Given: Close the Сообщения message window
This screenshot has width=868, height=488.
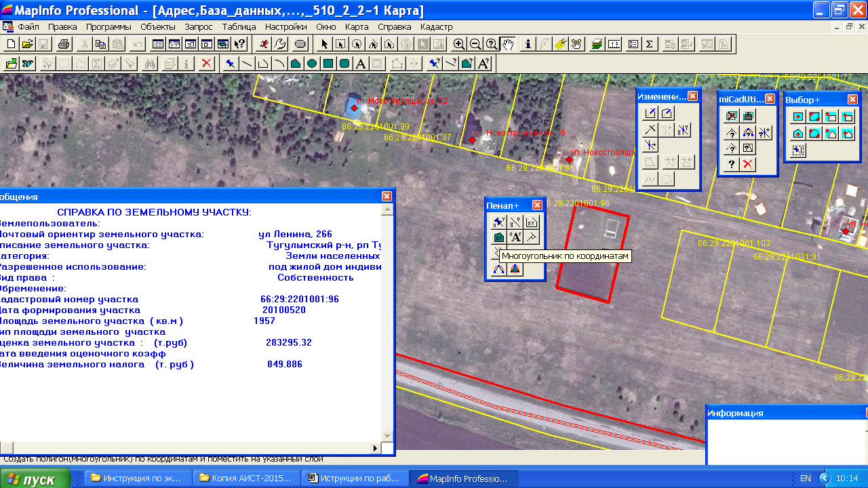Looking at the screenshot, I should 387,196.
